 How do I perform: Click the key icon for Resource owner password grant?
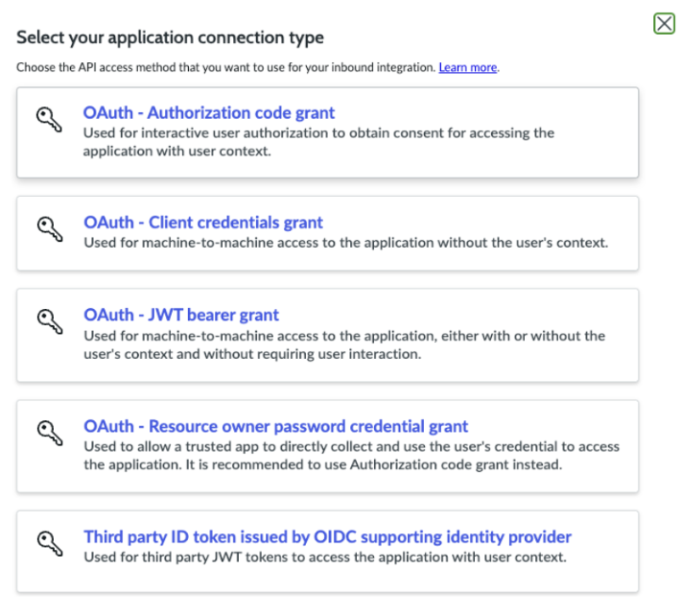point(50,433)
